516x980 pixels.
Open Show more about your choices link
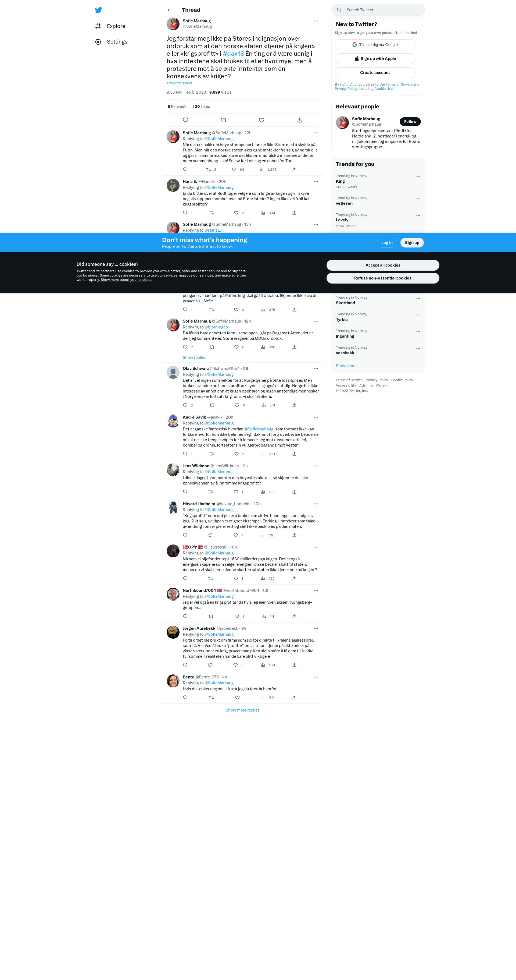click(x=127, y=280)
